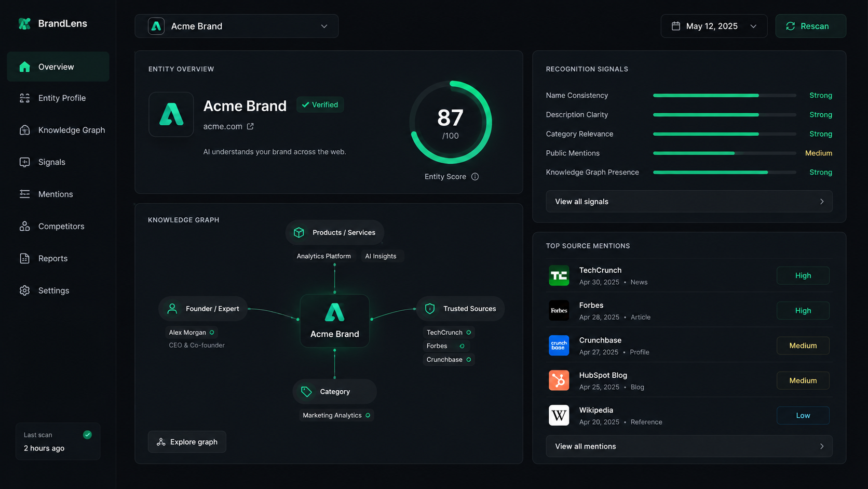
Task: Click View all mentions
Action: 689,446
